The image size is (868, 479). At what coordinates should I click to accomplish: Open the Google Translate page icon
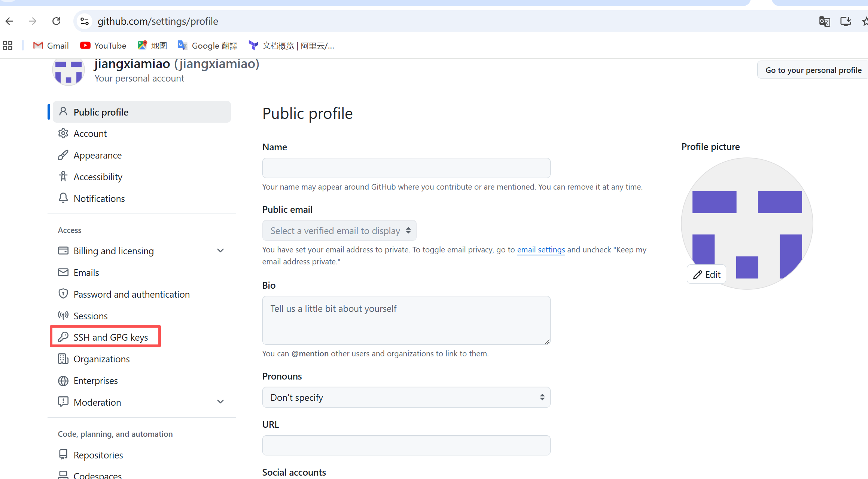click(x=824, y=21)
